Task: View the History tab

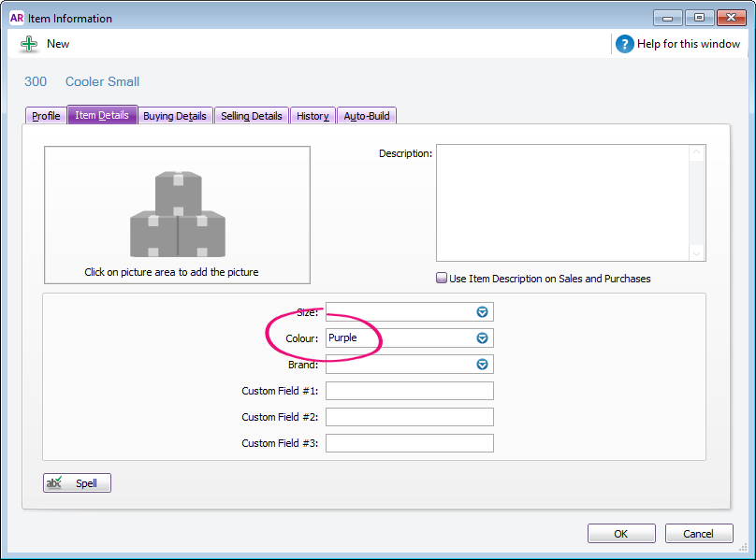Action: pyautogui.click(x=313, y=116)
